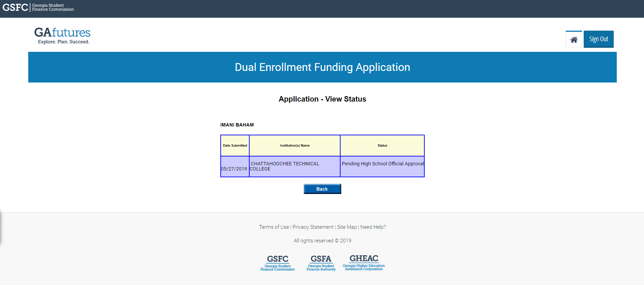Open the Terms of Use link
Viewport: 644px width, 285px height.
click(x=274, y=227)
